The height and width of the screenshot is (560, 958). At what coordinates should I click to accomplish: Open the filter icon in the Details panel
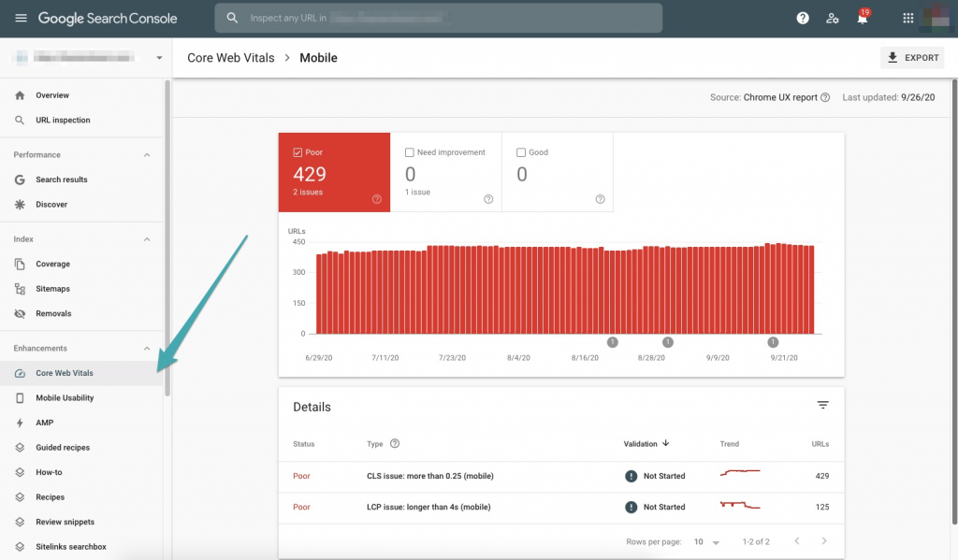823,405
